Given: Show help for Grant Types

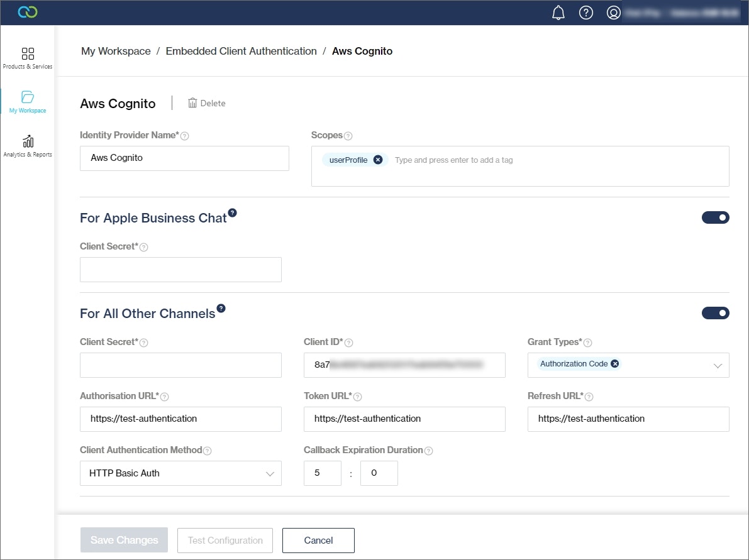Looking at the screenshot, I should pos(588,343).
